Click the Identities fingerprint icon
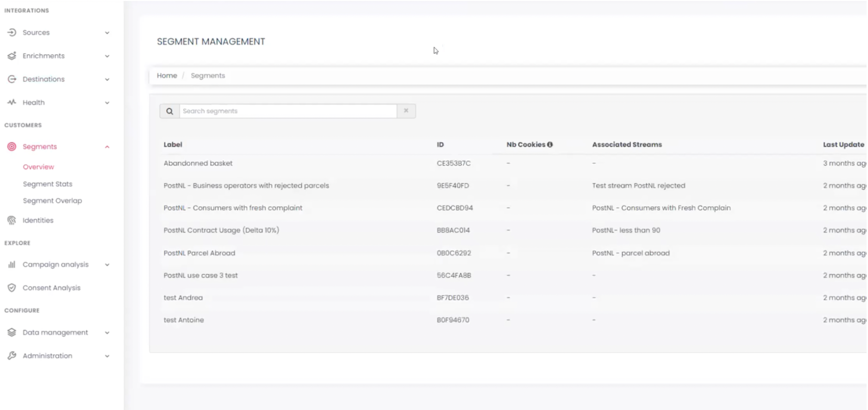The image size is (868, 410). [x=12, y=220]
